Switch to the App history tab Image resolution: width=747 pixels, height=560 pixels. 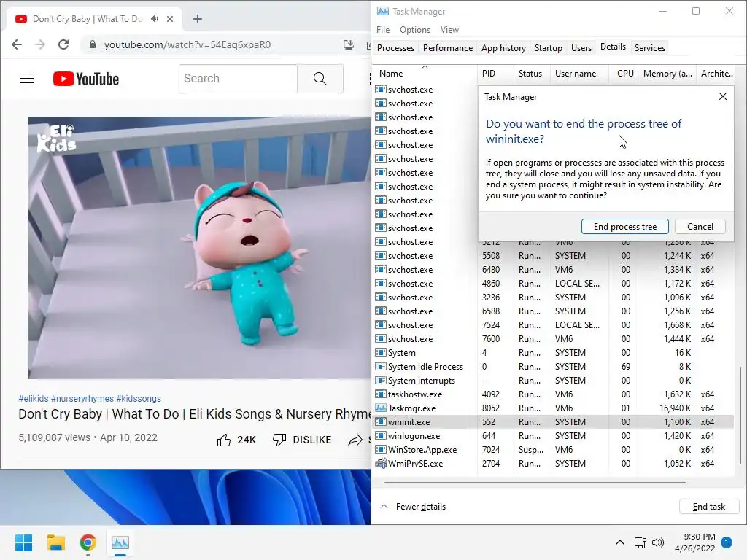(503, 48)
